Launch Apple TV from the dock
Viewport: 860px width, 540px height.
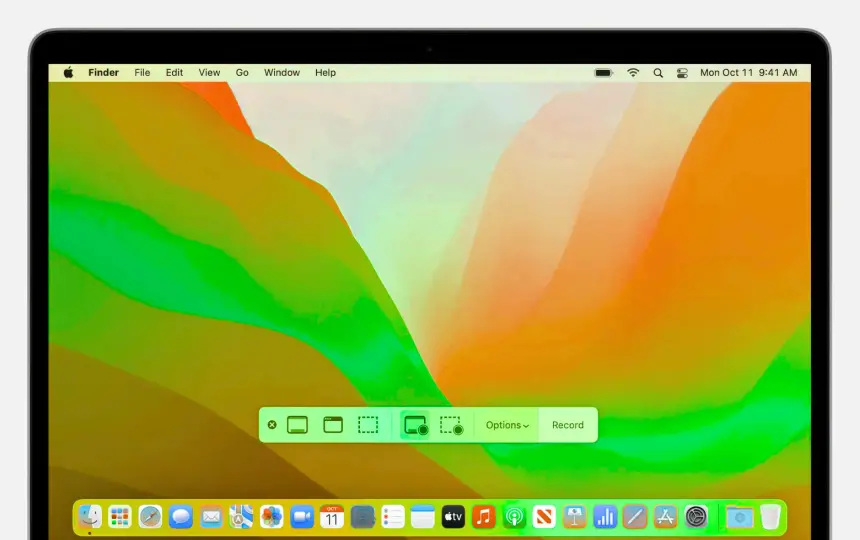[453, 516]
